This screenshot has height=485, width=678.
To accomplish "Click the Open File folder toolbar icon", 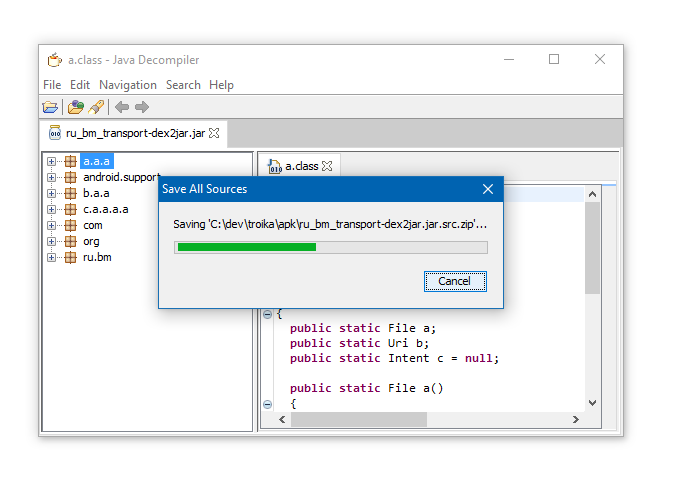I will tap(50, 107).
